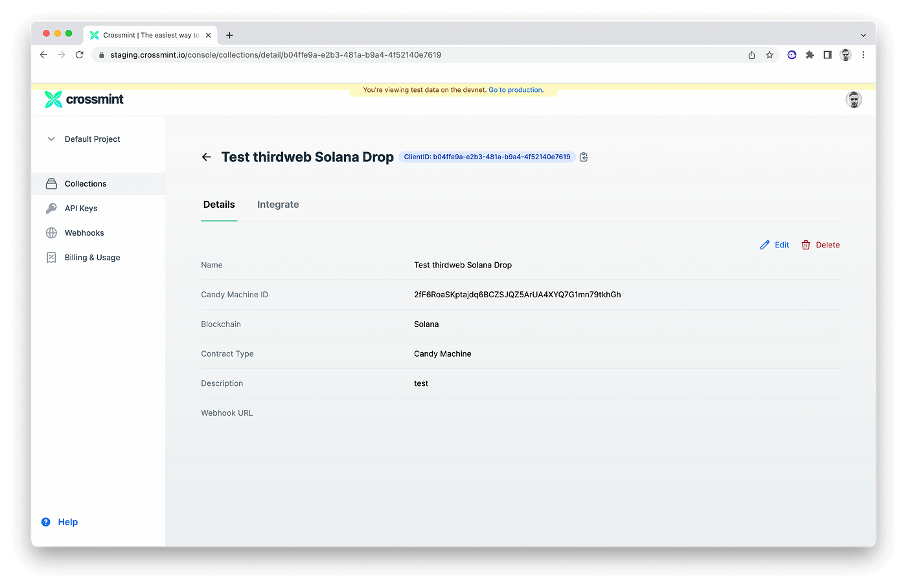Click the pencil Edit icon

765,245
